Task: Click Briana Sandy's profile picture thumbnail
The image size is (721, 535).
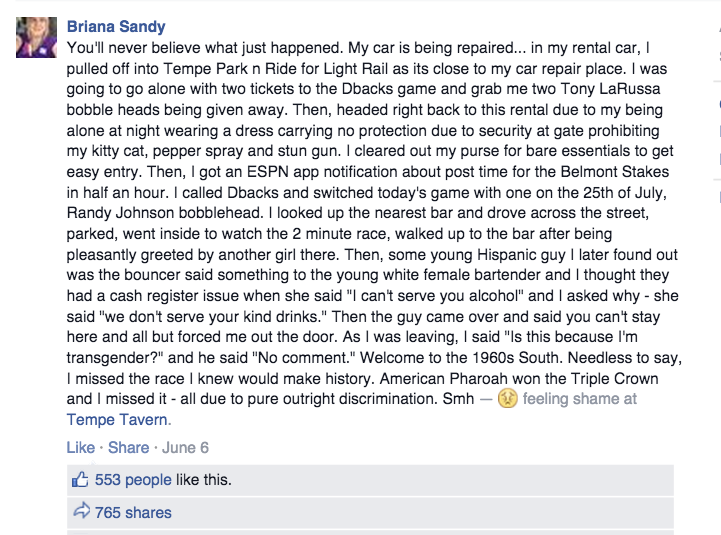Action: (x=36, y=38)
